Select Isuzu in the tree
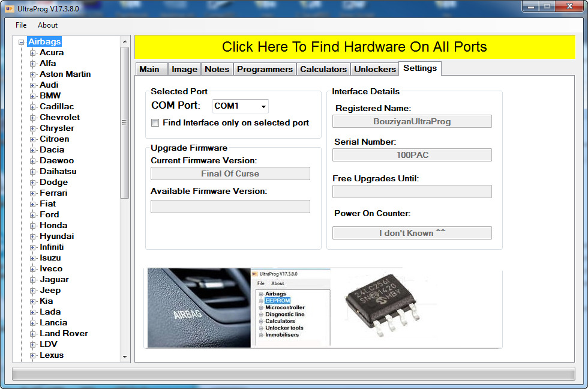The width and height of the screenshot is (588, 389). coord(50,258)
